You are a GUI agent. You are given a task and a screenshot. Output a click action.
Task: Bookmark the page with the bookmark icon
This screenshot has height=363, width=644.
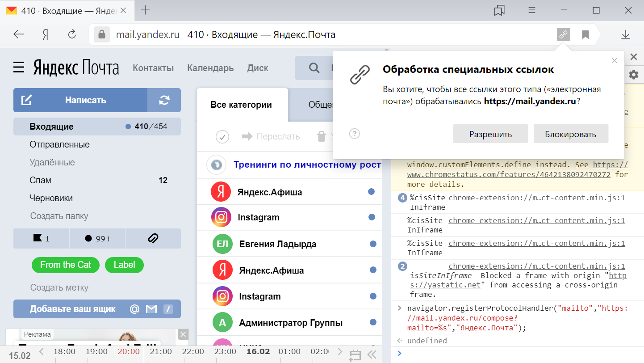[585, 34]
